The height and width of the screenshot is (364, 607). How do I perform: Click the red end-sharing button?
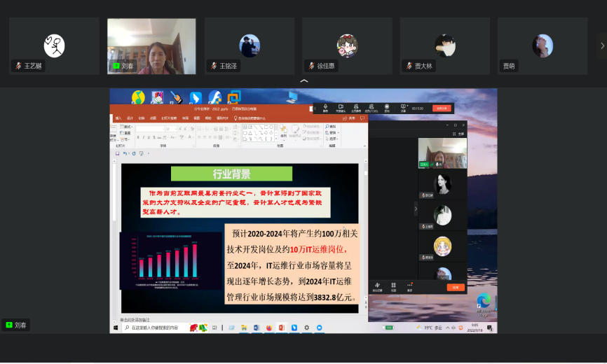[442, 108]
